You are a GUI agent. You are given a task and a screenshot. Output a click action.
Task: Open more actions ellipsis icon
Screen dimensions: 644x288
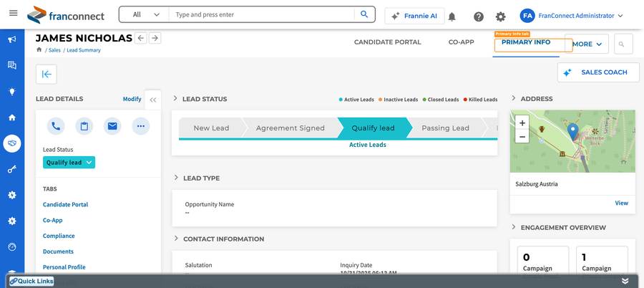coord(141,126)
